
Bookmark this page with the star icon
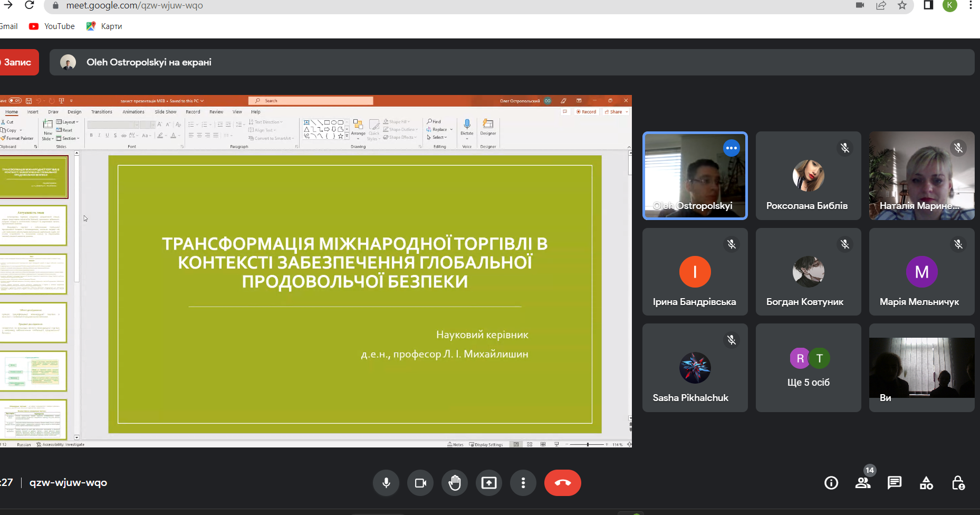(x=902, y=6)
